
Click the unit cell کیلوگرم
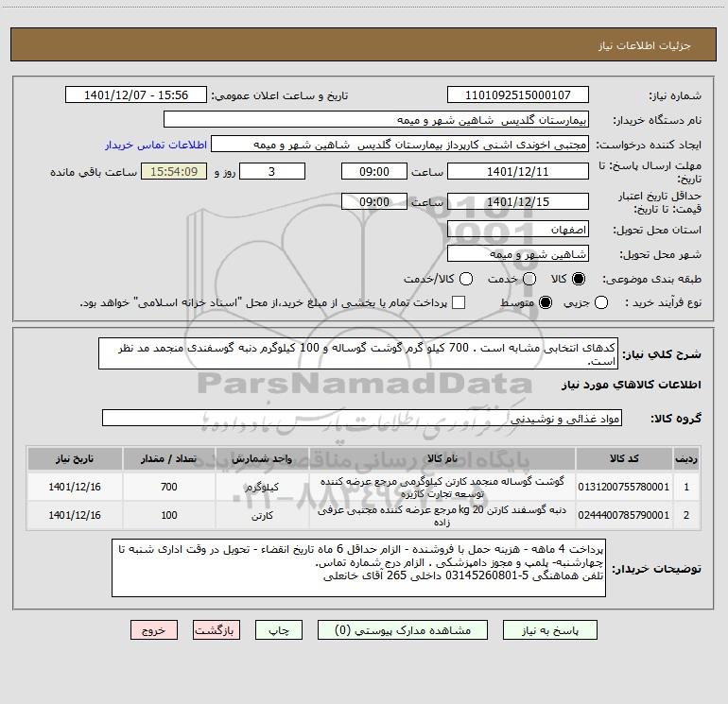pos(262,487)
